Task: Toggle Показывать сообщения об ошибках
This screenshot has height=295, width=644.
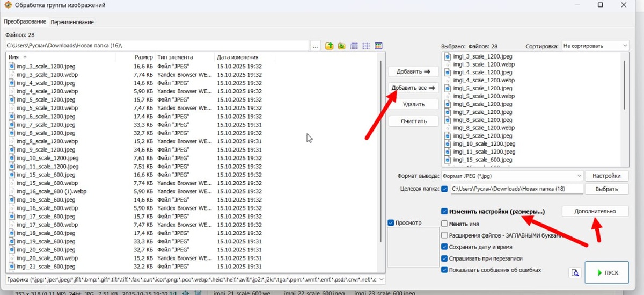Action: point(444,270)
